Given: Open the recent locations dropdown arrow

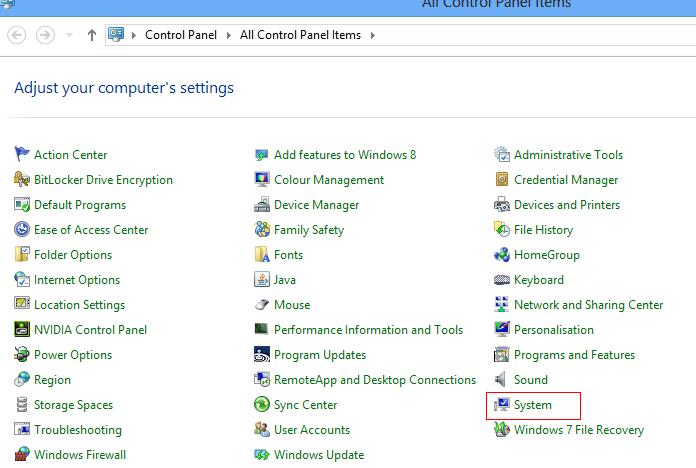Looking at the screenshot, I should coord(69,35).
